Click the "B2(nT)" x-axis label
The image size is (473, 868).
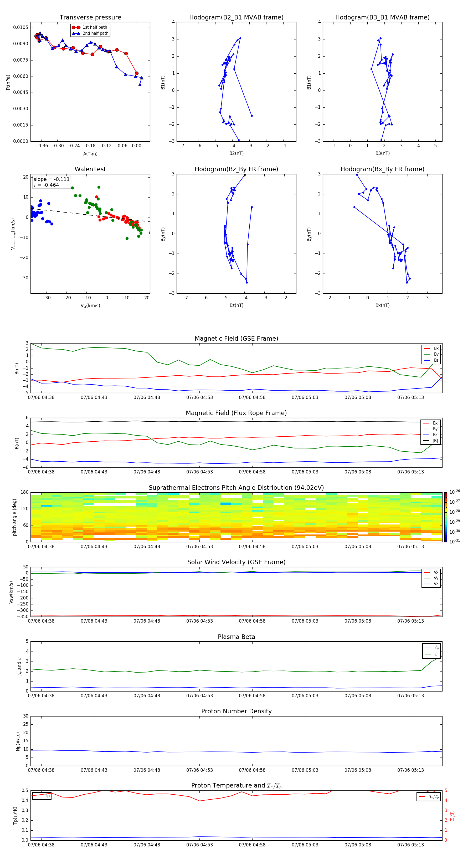tap(236, 153)
